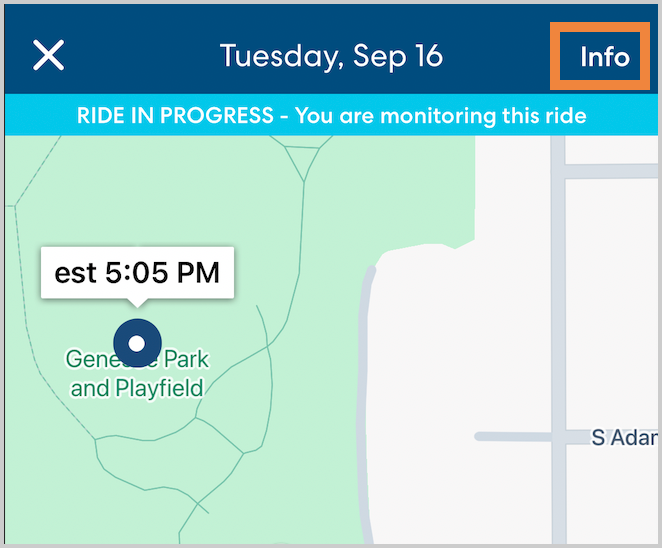
Task: Tap the intersection next to the S Adams label
Action: (558, 437)
